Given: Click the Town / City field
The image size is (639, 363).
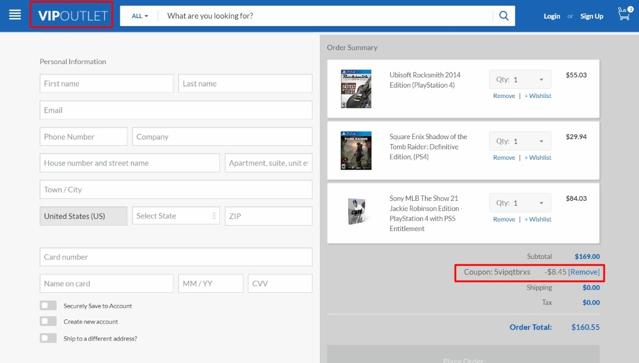Looking at the screenshot, I should pyautogui.click(x=176, y=189).
